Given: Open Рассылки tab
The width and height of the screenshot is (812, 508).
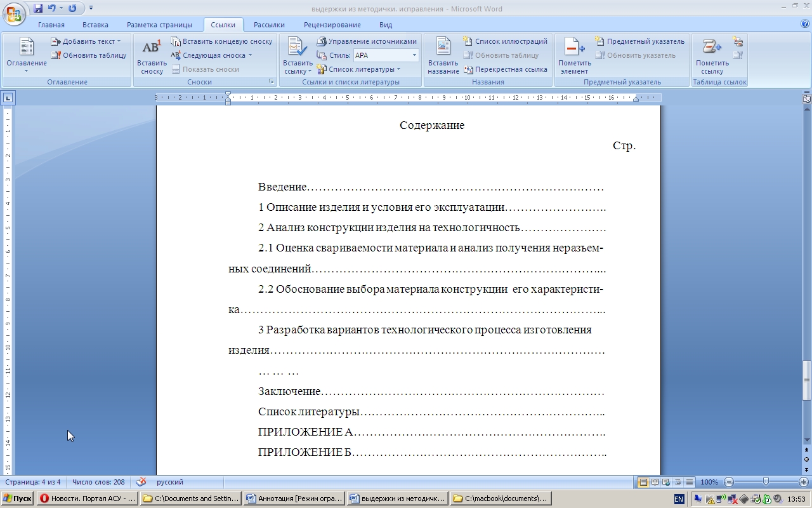Looking at the screenshot, I should tap(269, 25).
